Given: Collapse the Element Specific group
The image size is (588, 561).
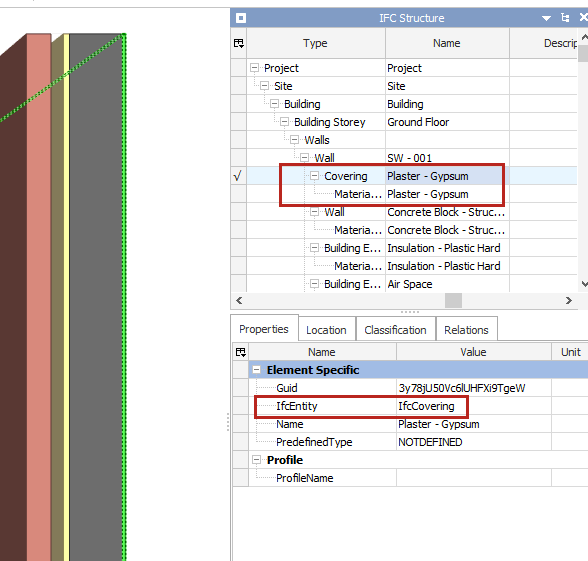Looking at the screenshot, I should coord(256,370).
